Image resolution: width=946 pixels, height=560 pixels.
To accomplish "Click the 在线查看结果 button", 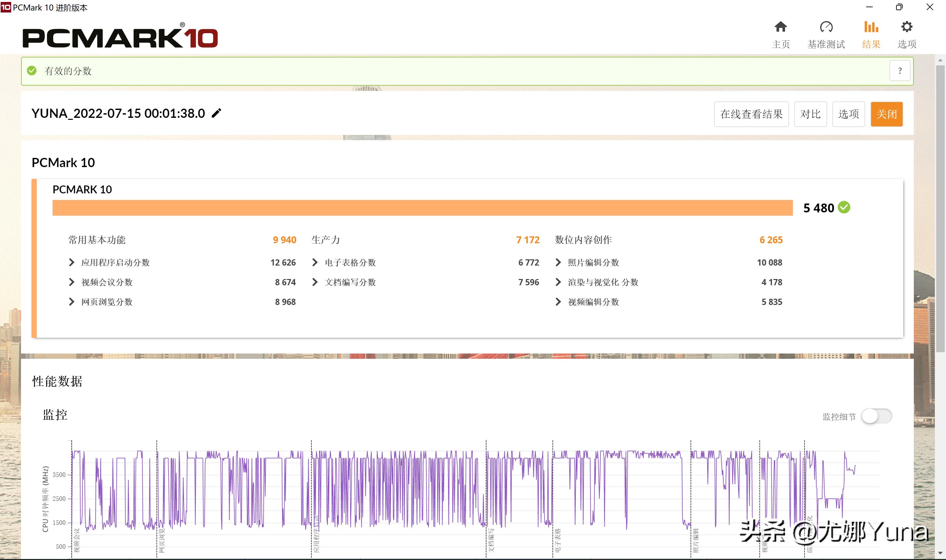I will (751, 114).
